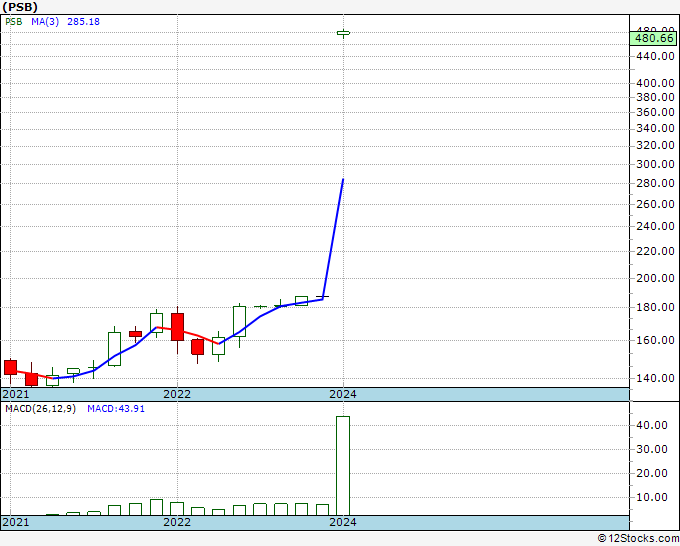
Task: Click the MACD:43.91 value label
Action: tap(116, 409)
